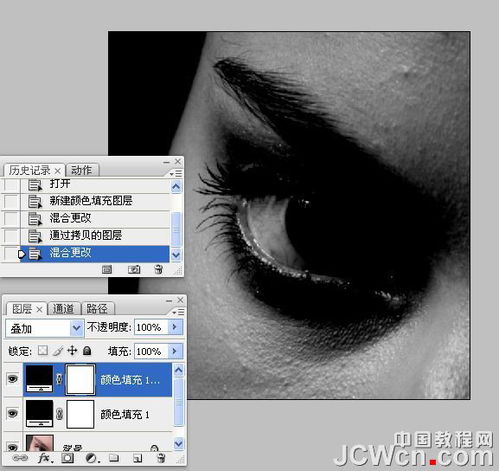Switch to 通道 channels tab
The height and width of the screenshot is (471, 499).
point(63,309)
